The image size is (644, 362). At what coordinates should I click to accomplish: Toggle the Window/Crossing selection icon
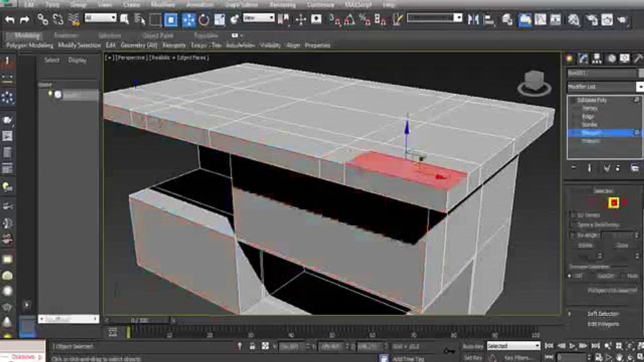tap(171, 20)
